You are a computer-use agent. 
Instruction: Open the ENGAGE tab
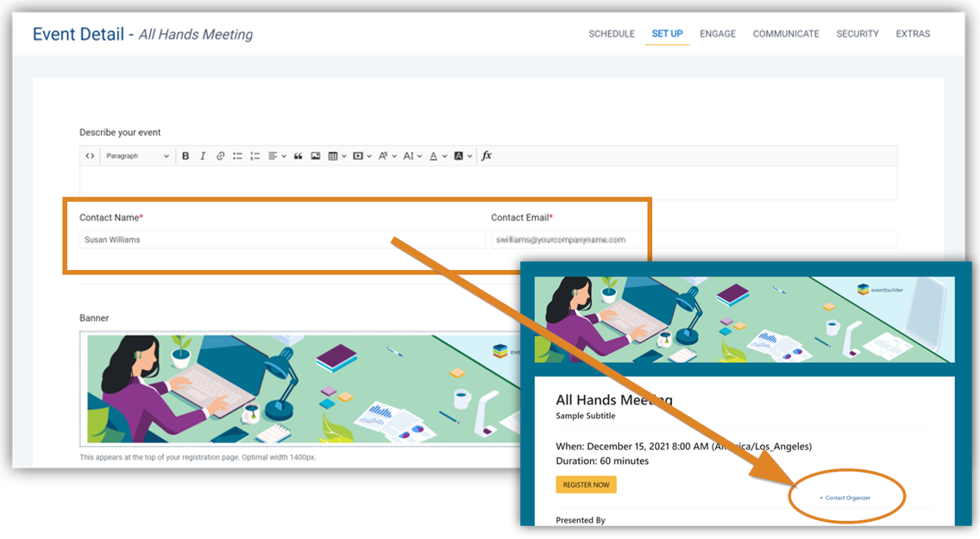pos(718,34)
